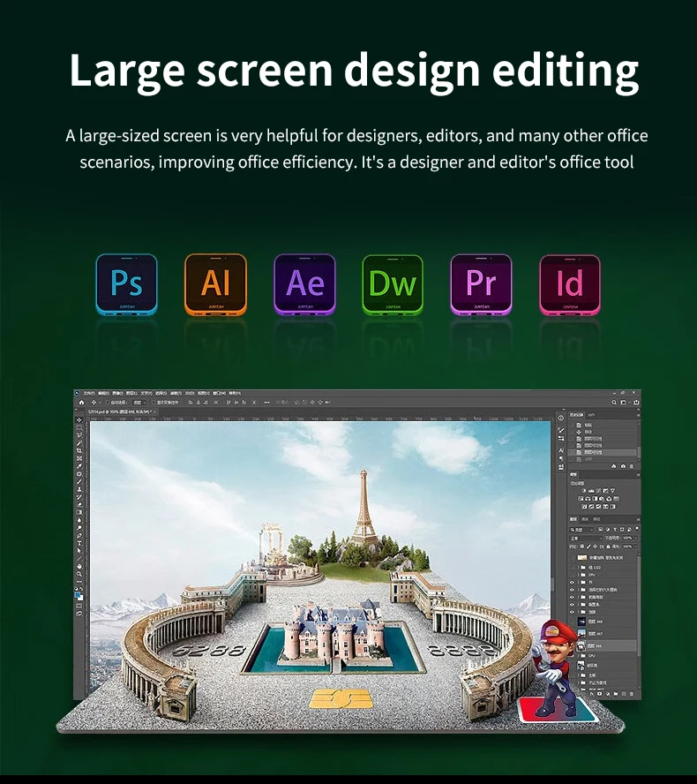Viewport: 697px width, 784px height.
Task: Expand the CPU group below 组 1122
Action: [579, 575]
